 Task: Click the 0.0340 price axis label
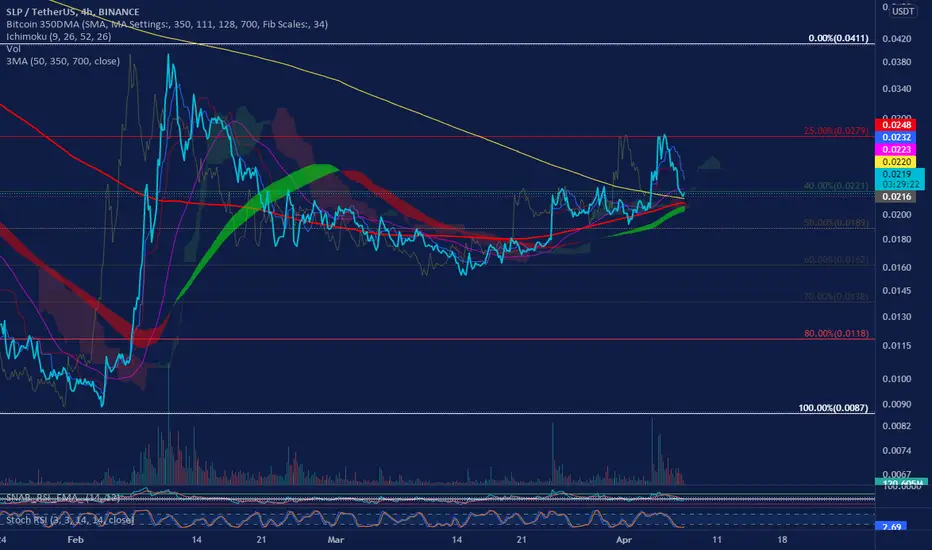[896, 89]
